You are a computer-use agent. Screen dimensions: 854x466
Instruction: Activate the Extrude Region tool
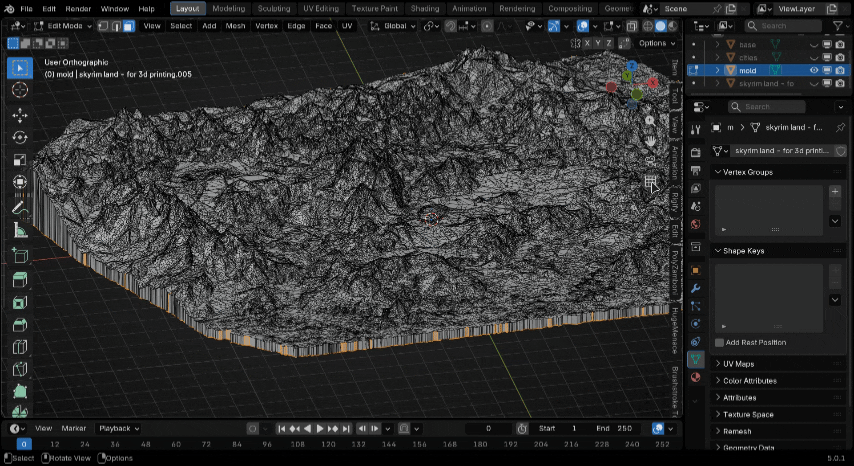pos(20,280)
